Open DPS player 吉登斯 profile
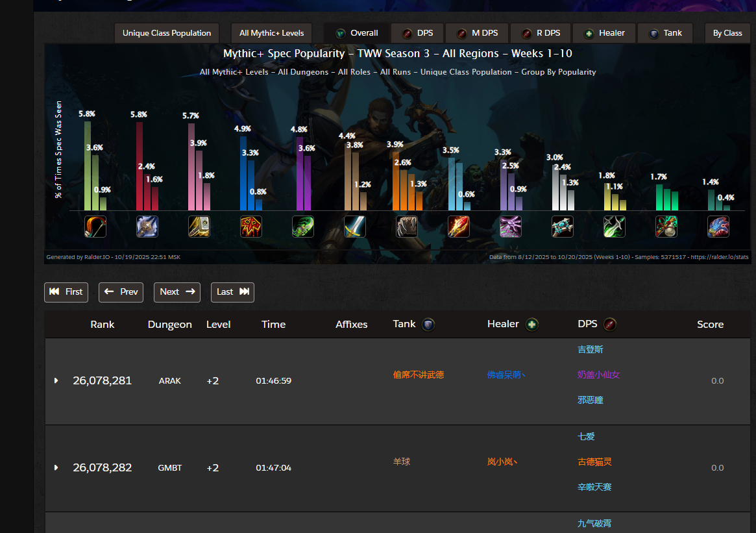Image resolution: width=756 pixels, height=533 pixels. click(590, 349)
